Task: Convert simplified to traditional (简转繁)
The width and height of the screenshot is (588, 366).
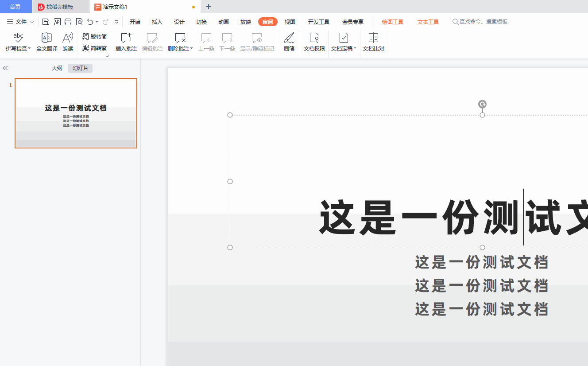Action: (94, 48)
